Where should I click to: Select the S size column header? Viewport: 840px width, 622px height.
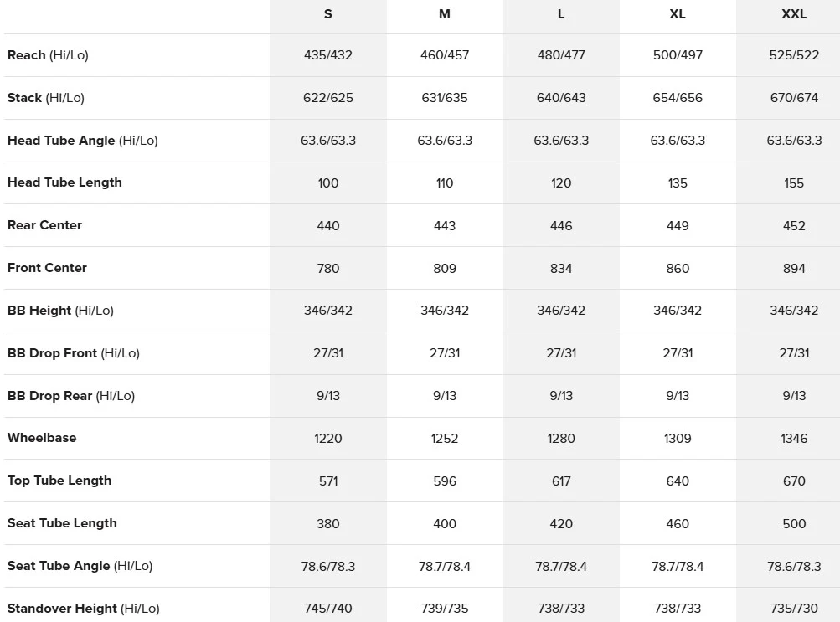click(327, 14)
